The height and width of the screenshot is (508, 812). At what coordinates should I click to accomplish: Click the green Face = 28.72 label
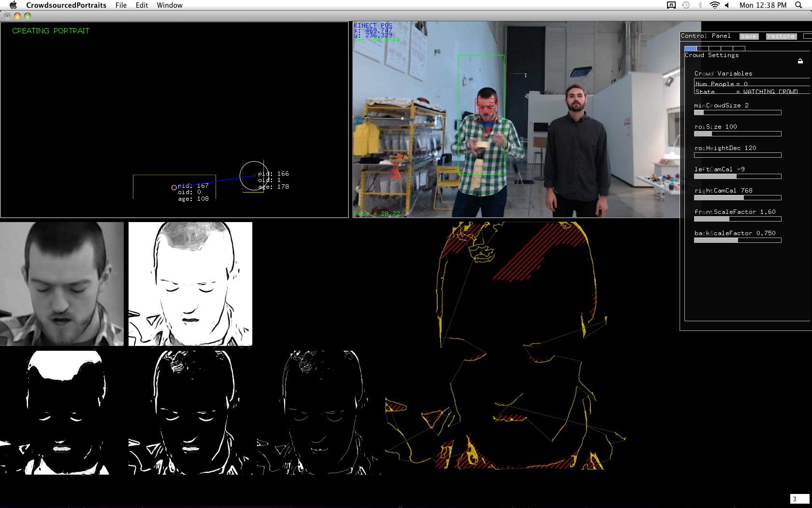377,213
